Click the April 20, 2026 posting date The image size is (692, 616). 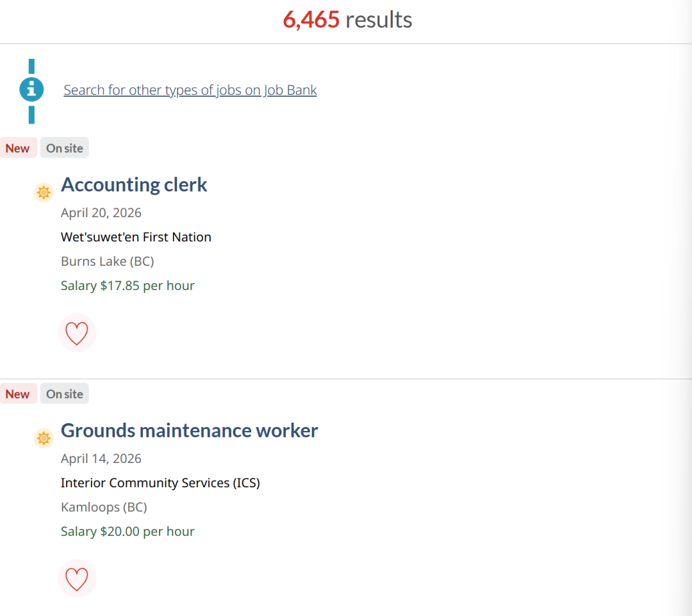point(101,213)
